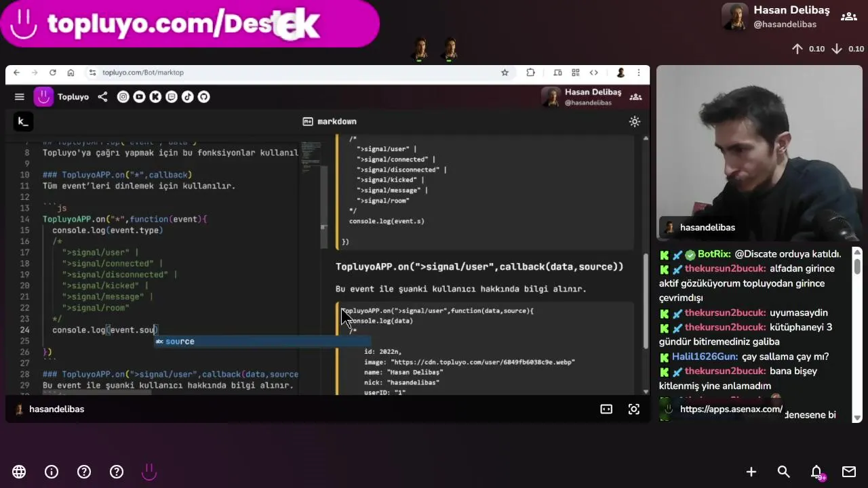
Task: Click the preview text 'nick: "hasandelibas"'
Action: pyautogui.click(x=401, y=382)
